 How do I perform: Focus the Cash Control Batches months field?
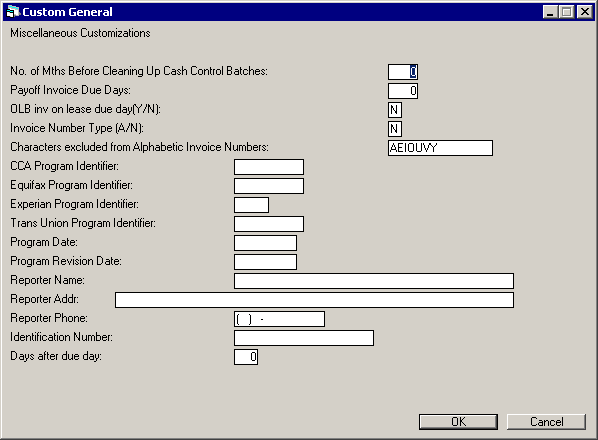pos(403,72)
